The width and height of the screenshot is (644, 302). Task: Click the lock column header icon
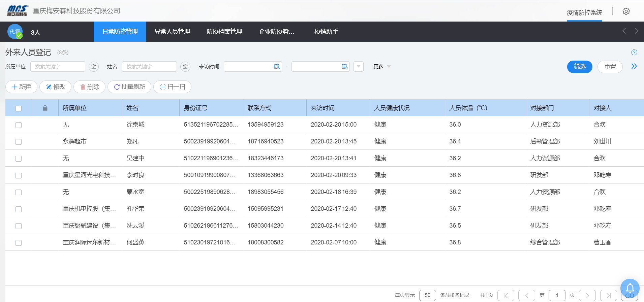(x=45, y=108)
